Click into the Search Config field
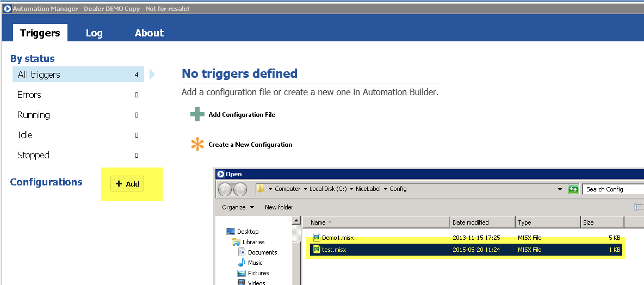This screenshot has width=644, height=285. [x=612, y=189]
